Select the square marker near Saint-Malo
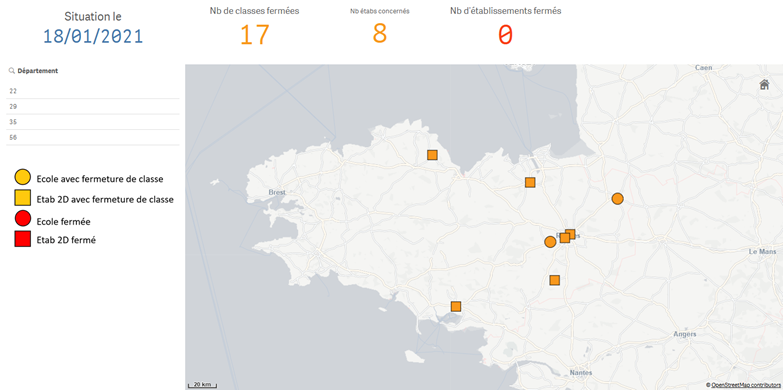783x390 pixels. 530,182
